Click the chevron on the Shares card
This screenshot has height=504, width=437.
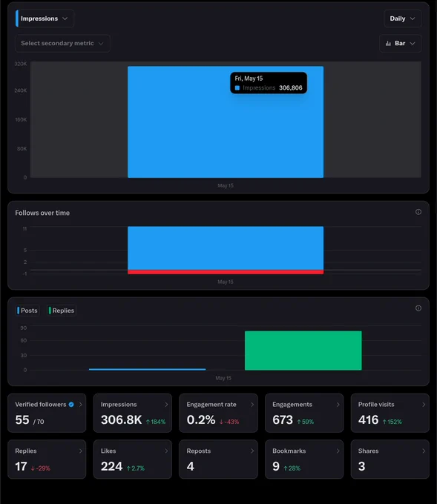tap(424, 451)
